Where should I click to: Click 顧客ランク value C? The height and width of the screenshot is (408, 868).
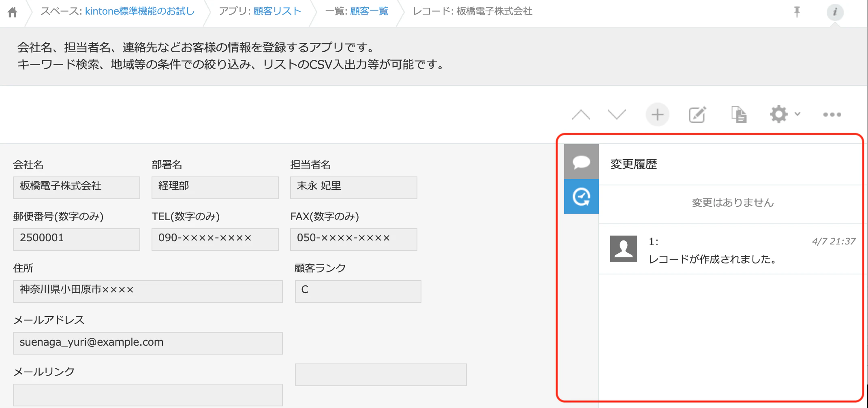358,291
